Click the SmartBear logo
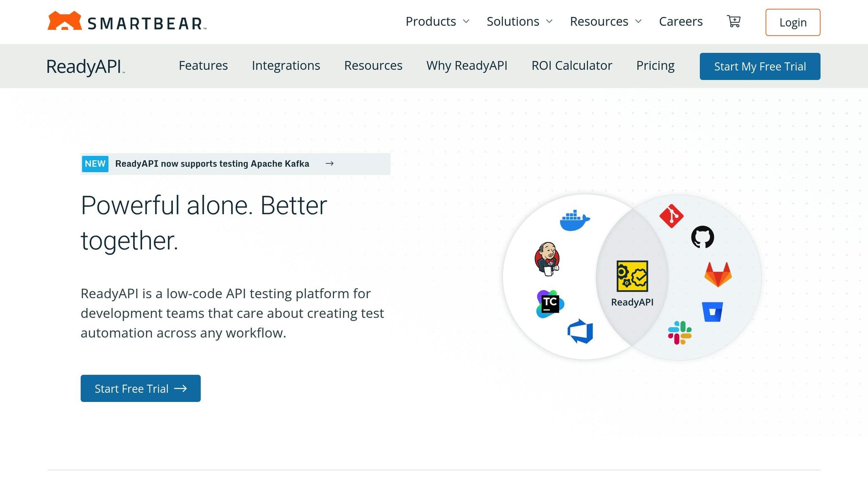 click(x=127, y=21)
